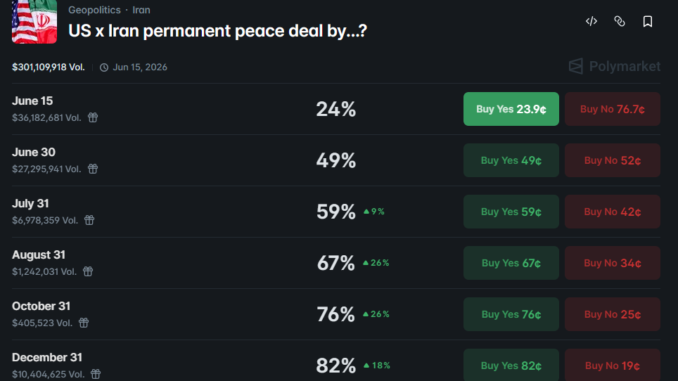Click the embed code icon

pyautogui.click(x=591, y=21)
